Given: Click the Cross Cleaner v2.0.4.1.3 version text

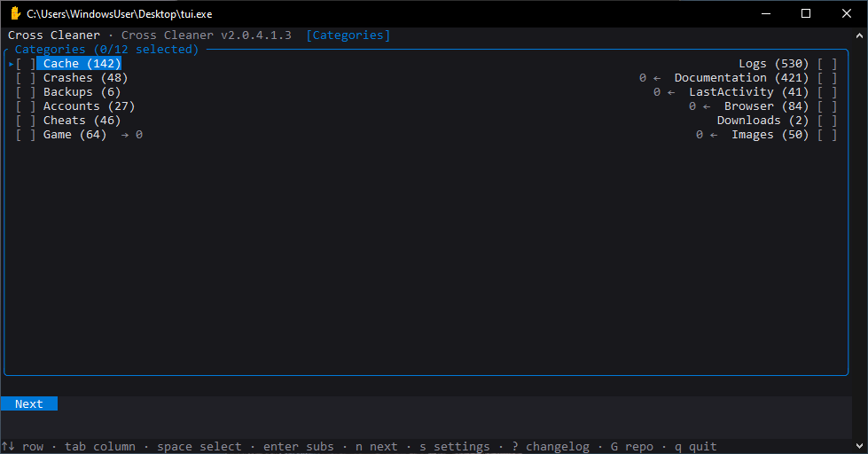Looking at the screenshot, I should (207, 35).
